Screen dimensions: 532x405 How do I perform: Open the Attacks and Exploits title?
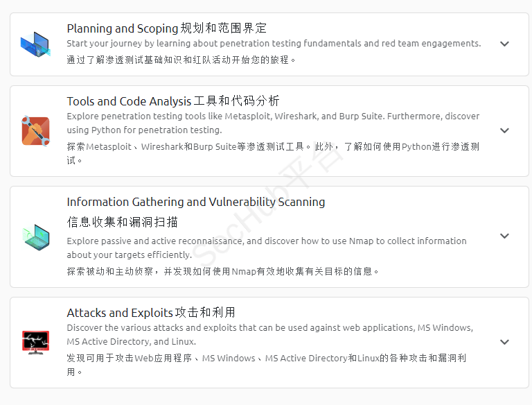point(151,313)
